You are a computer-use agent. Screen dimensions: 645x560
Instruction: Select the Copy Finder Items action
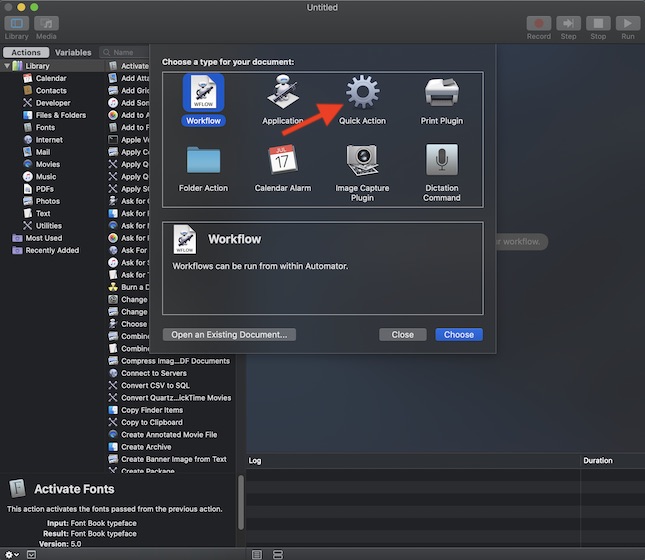coord(152,410)
